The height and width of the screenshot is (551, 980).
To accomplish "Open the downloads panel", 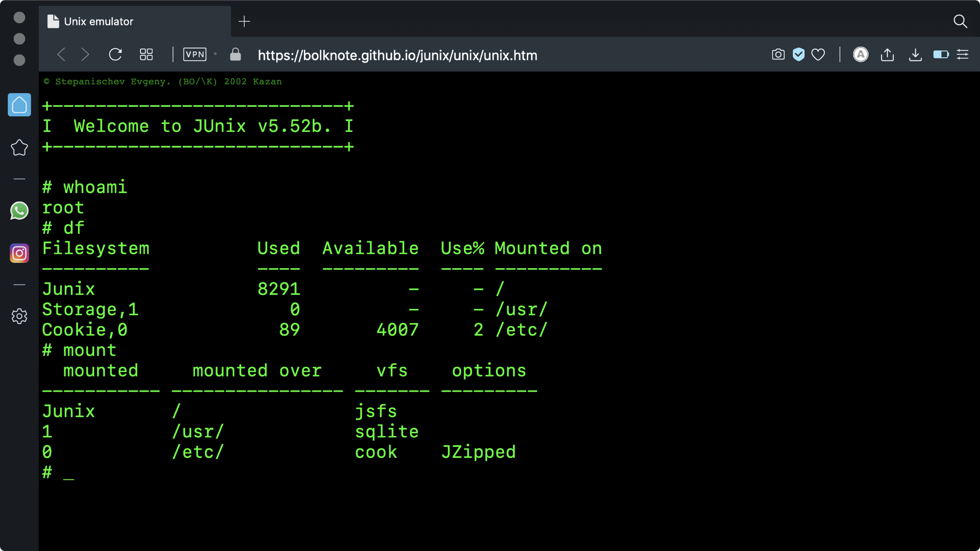I will 915,54.
